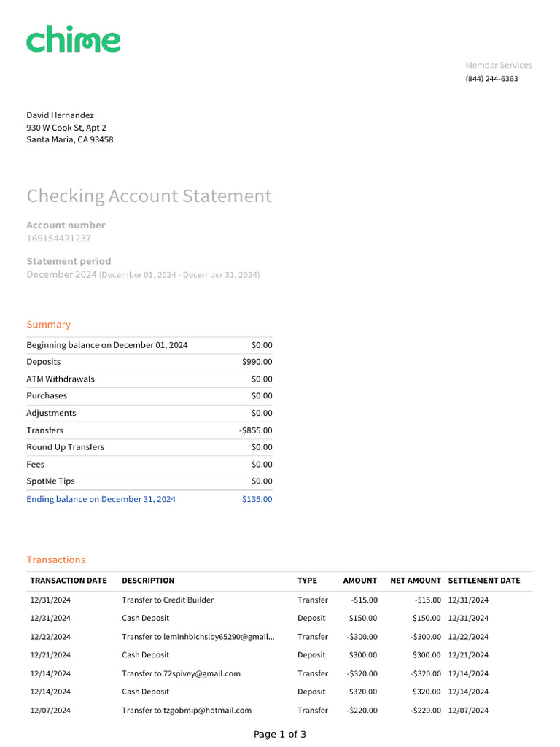Click the Transactions section heading
The image size is (560, 747).
pyautogui.click(x=56, y=560)
